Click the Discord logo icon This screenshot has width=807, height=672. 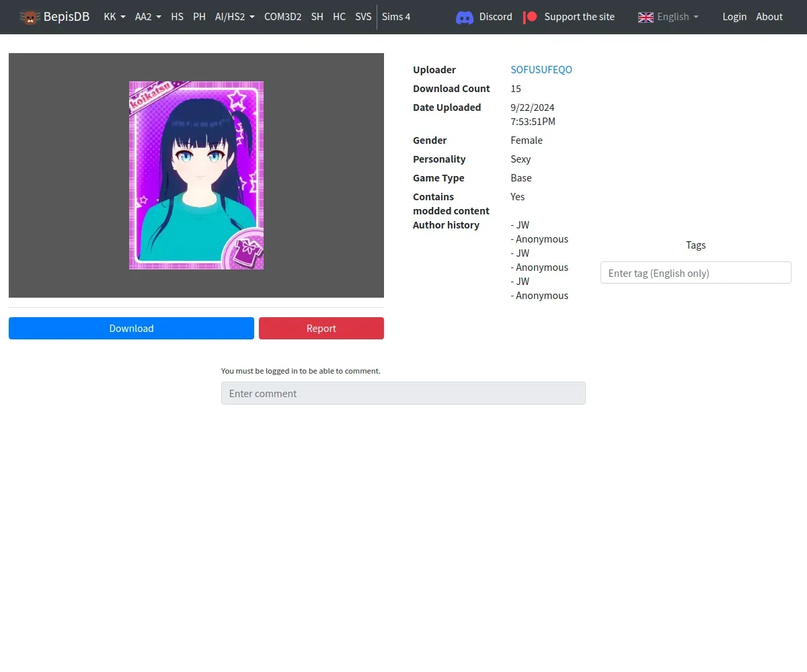[465, 17]
